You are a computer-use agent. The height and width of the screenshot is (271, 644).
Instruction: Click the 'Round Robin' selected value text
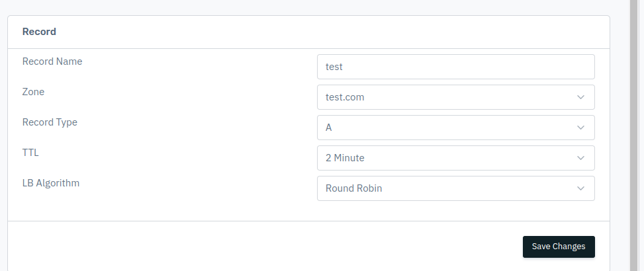[353, 188]
